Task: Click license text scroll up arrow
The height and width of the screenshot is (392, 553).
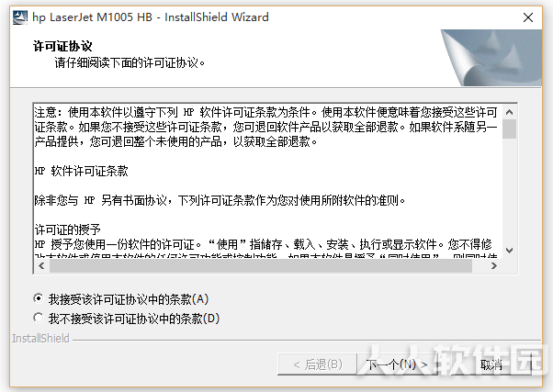Action: [x=509, y=112]
